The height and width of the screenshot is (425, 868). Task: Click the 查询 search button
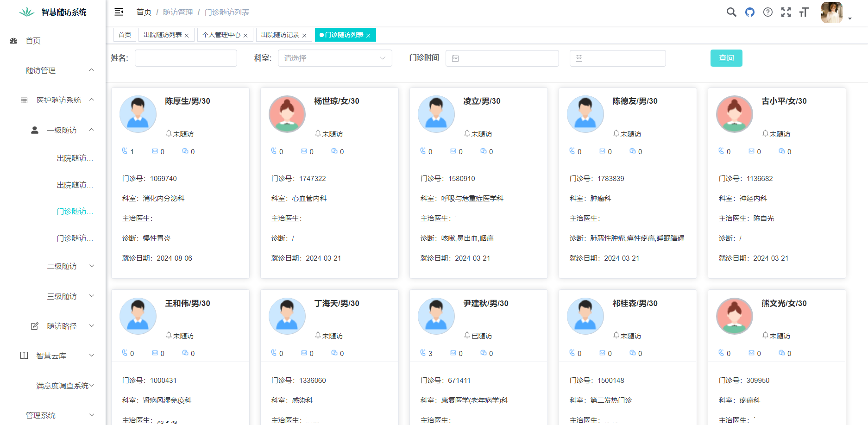726,58
